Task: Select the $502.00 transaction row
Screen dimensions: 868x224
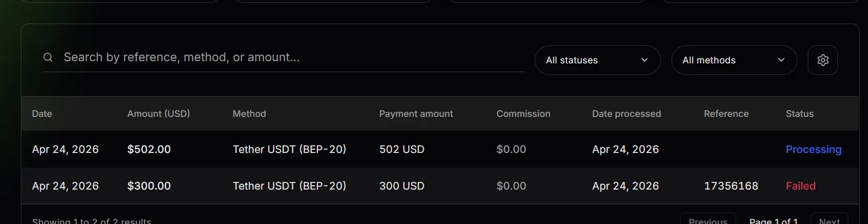Action: (149, 149)
